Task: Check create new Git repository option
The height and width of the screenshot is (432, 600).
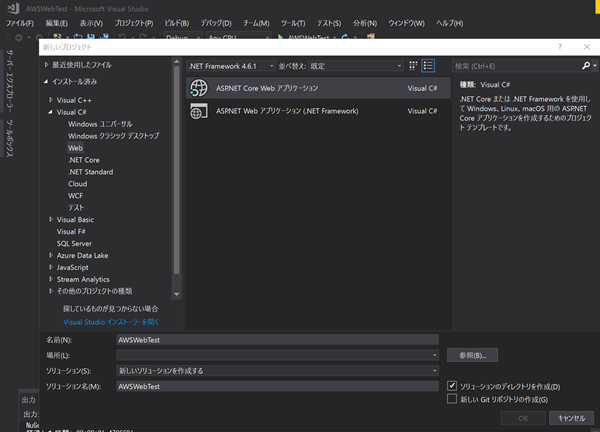Action: tap(452, 399)
